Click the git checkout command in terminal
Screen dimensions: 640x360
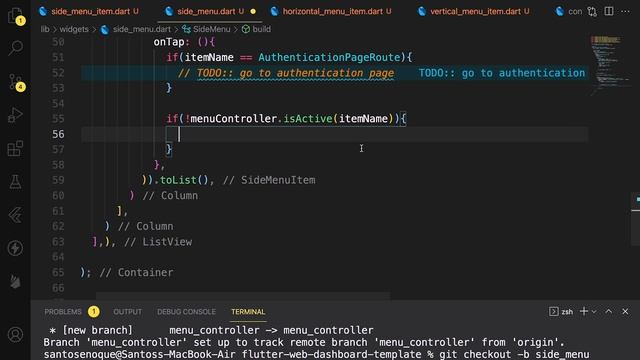(x=514, y=354)
